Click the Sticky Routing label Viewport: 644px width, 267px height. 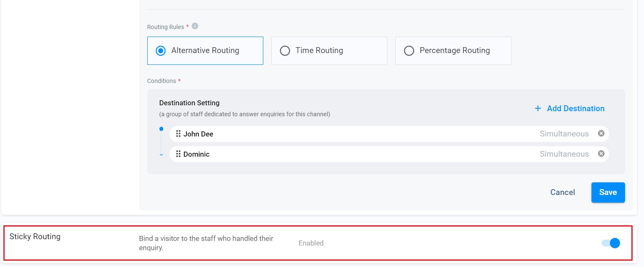click(35, 237)
